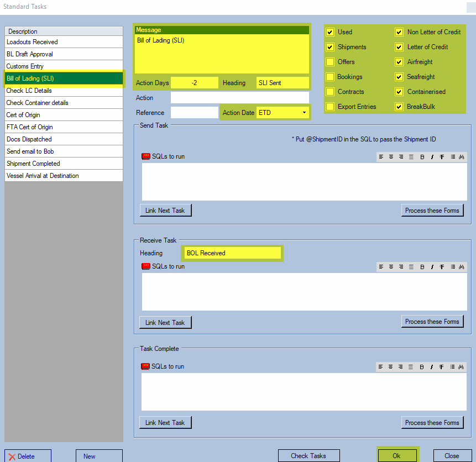
Task: Apply italic formatting in Receive Task SQL toolbar
Action: [431, 266]
